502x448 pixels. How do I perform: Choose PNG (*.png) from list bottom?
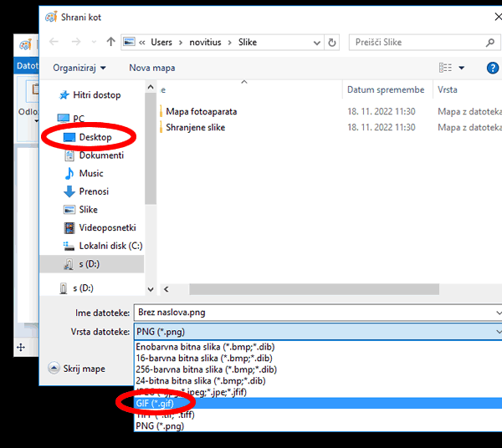[160, 425]
